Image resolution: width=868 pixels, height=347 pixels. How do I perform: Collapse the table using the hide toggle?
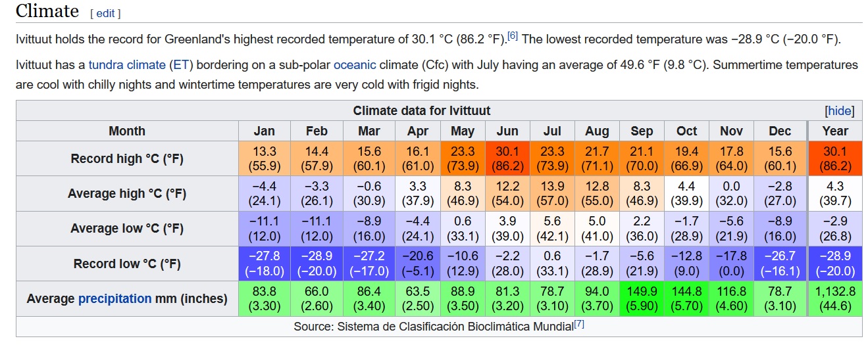click(839, 111)
